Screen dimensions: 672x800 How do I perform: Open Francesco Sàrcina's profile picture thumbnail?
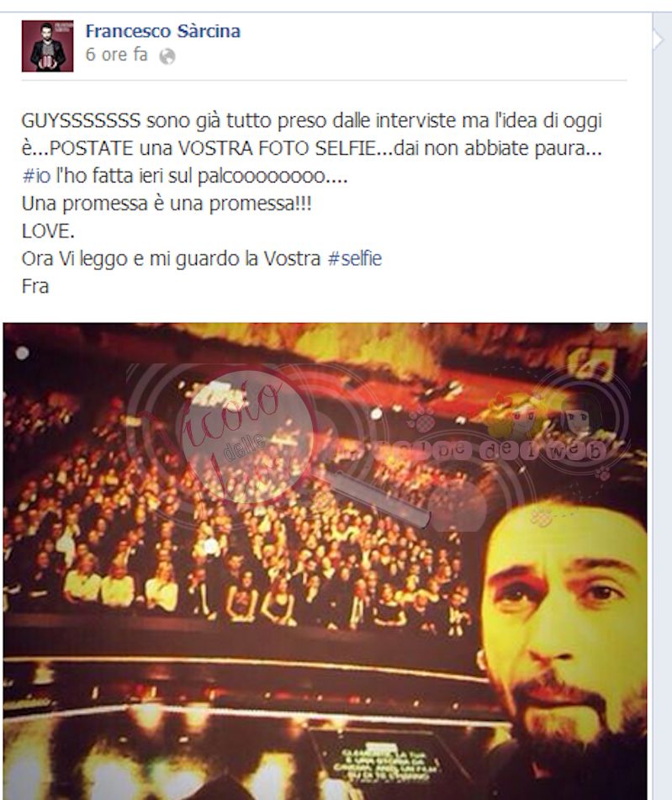(x=47, y=46)
